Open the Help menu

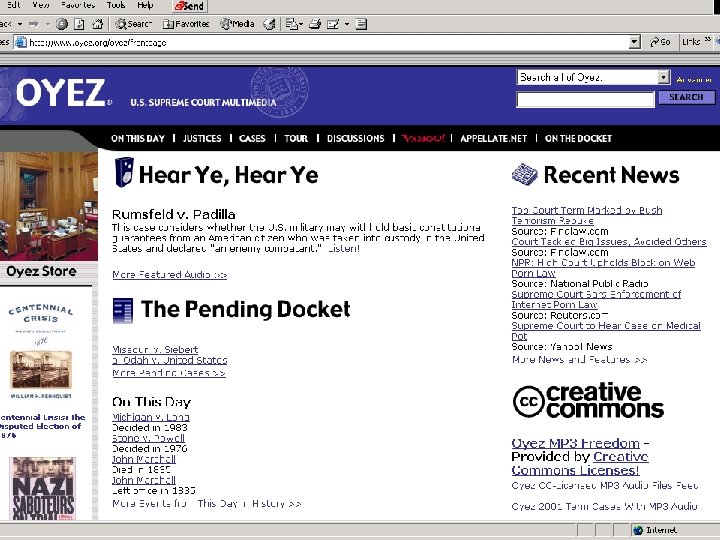coord(145,5)
